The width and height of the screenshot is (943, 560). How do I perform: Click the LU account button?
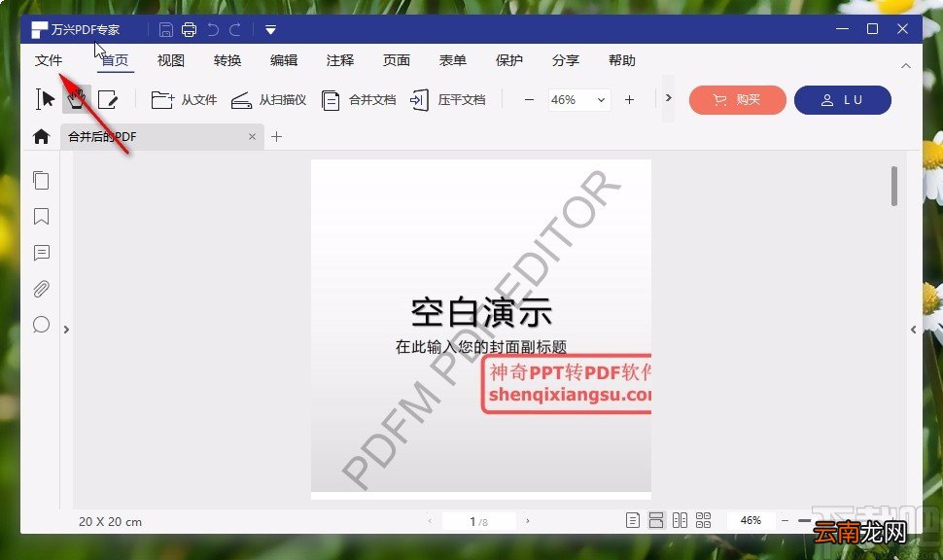(x=843, y=100)
